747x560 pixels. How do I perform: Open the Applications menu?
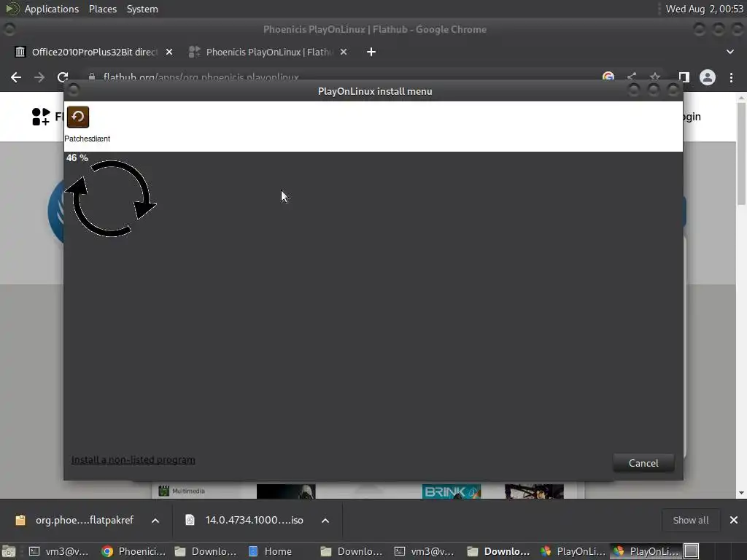coord(52,9)
